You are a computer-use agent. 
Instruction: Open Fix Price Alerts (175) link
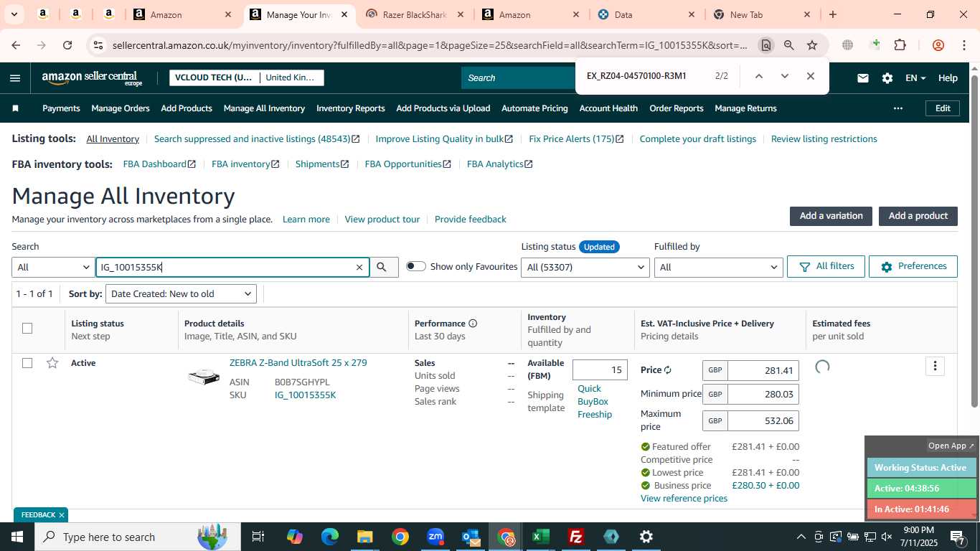click(576, 139)
